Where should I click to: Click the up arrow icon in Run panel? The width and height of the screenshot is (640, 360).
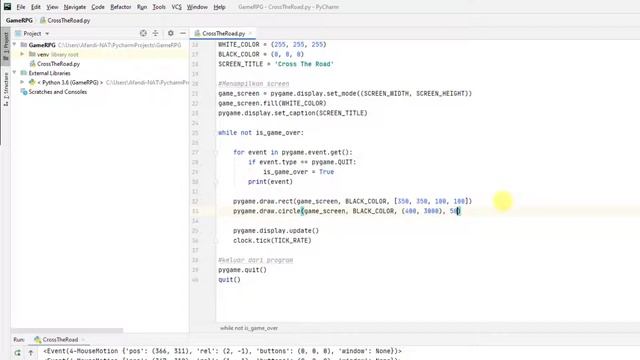[x=31, y=353]
